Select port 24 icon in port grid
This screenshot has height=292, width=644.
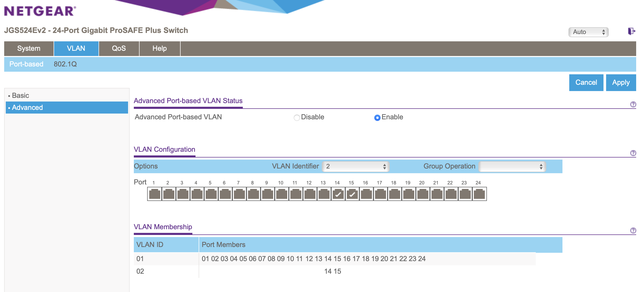[479, 194]
